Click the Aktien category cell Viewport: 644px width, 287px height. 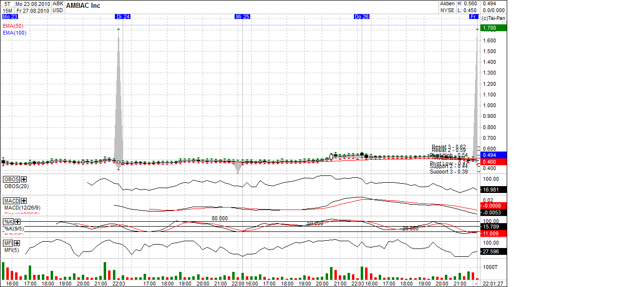click(447, 3)
